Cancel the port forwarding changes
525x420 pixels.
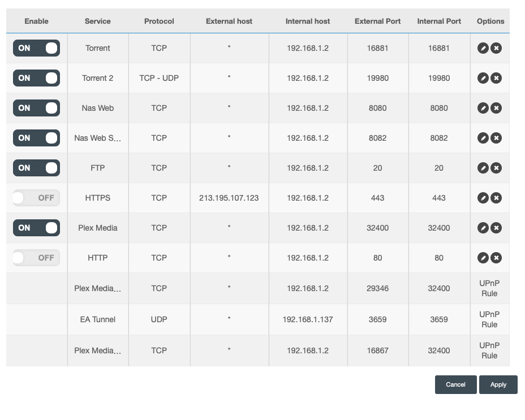[x=455, y=384]
